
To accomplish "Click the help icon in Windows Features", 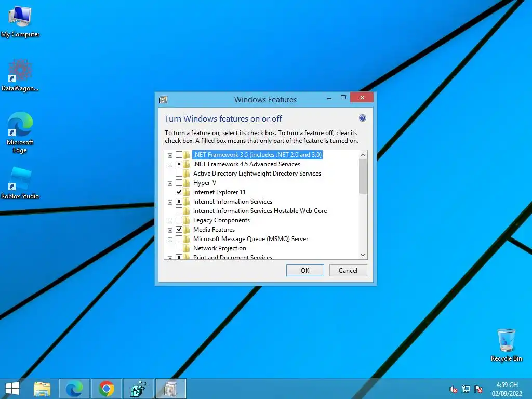I will [362, 118].
